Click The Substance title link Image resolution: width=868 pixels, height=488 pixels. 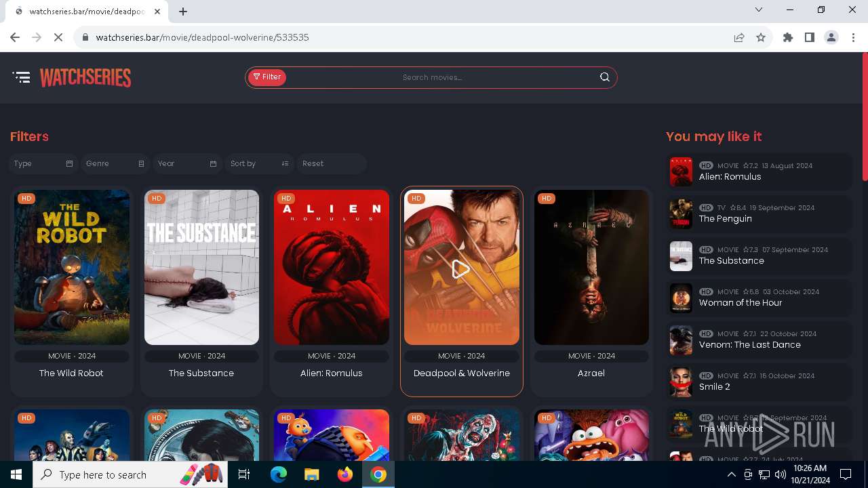[x=201, y=373]
